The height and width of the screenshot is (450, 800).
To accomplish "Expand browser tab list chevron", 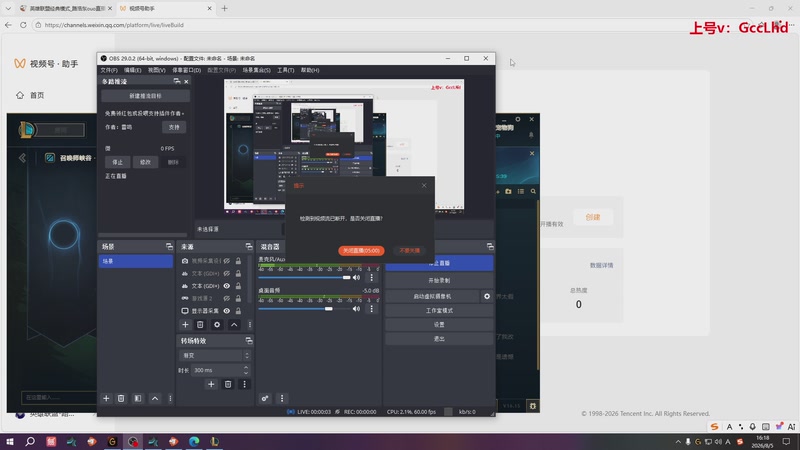I will [8, 8].
